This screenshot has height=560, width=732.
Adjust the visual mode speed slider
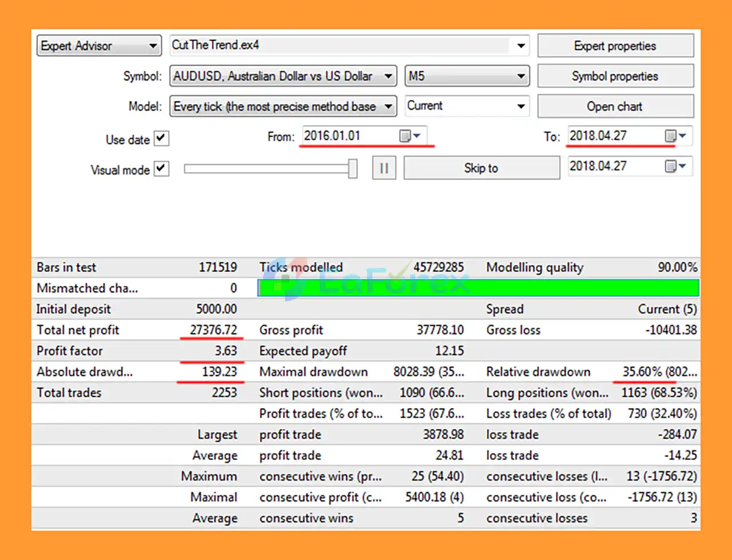pos(353,167)
